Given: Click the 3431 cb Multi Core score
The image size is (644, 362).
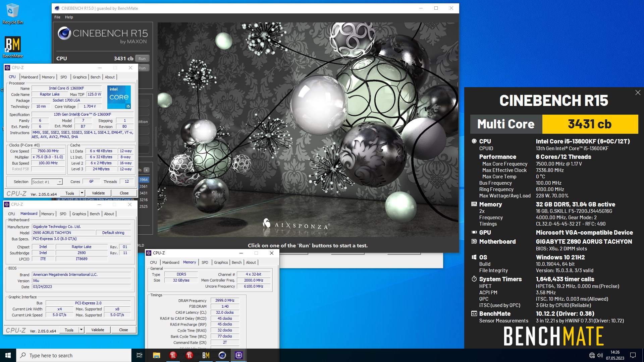Looking at the screenshot, I should (x=590, y=124).
